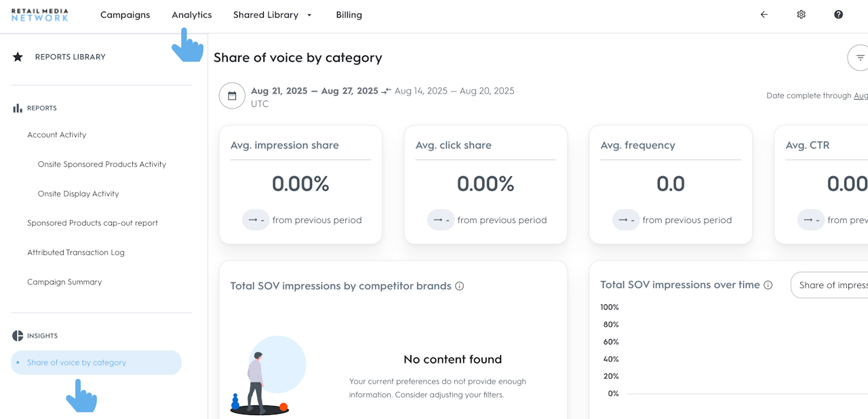Open the filter icon button
Viewport: 868px width, 419px height.
(x=860, y=58)
